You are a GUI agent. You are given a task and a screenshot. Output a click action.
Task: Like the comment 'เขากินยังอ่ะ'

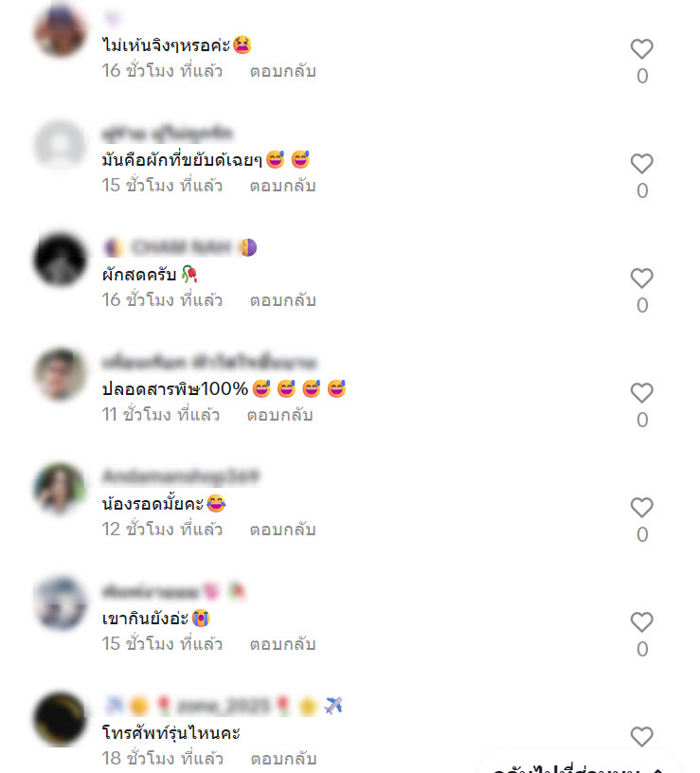[642, 621]
